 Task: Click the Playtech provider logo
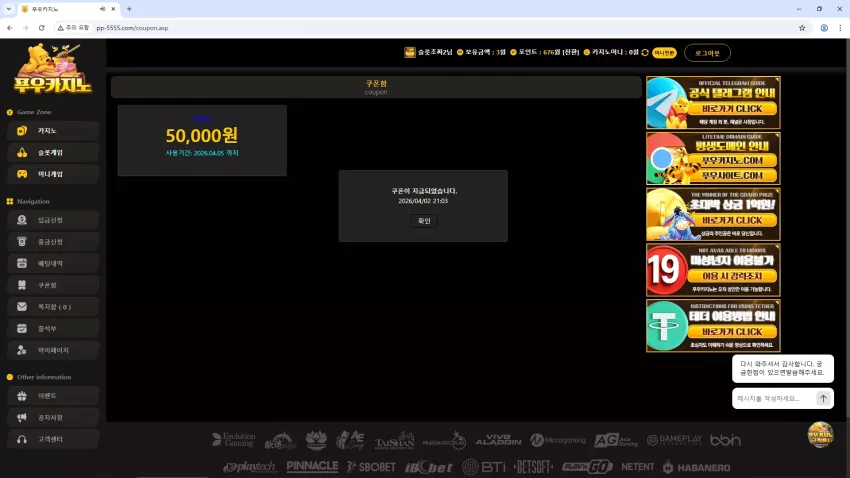(250, 467)
